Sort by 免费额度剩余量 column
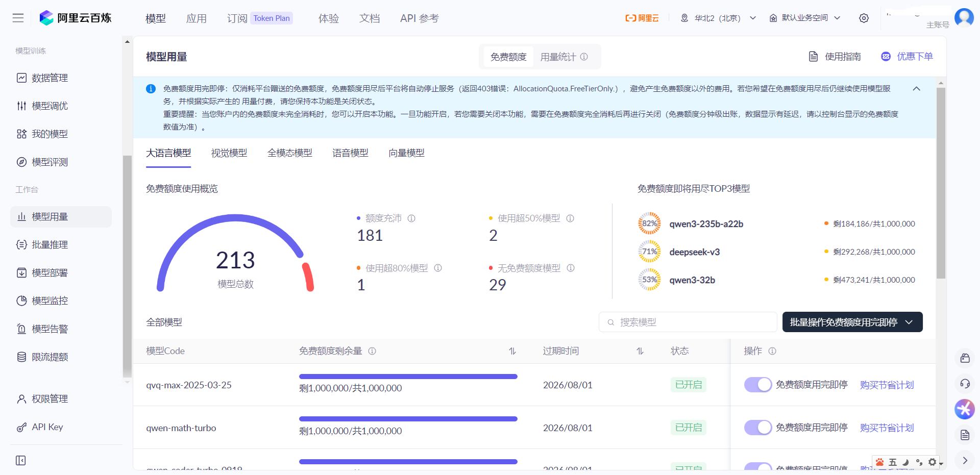980x475 pixels. tap(512, 351)
